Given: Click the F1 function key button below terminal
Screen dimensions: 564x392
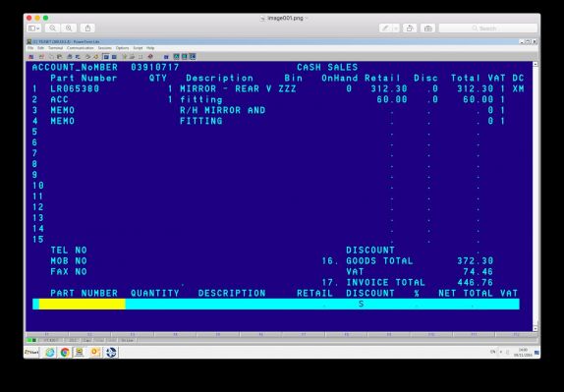Looking at the screenshot, I should coord(47,334).
